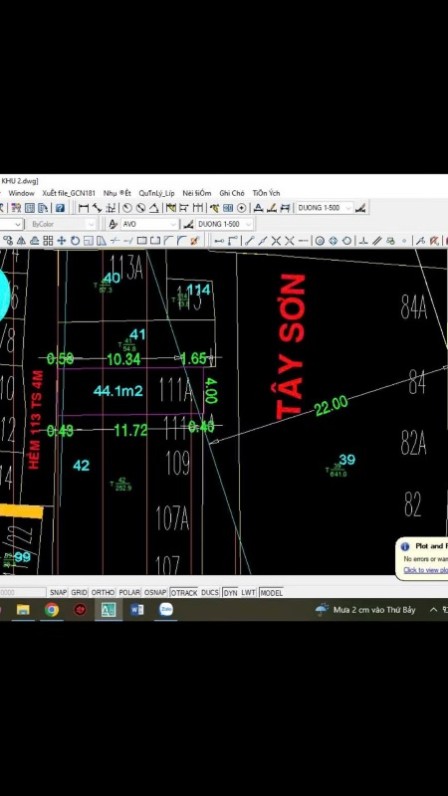This screenshot has height=796, width=448.
Task: Open DUONG 1-500 dropdown in styles toolbar
Action: point(224,224)
